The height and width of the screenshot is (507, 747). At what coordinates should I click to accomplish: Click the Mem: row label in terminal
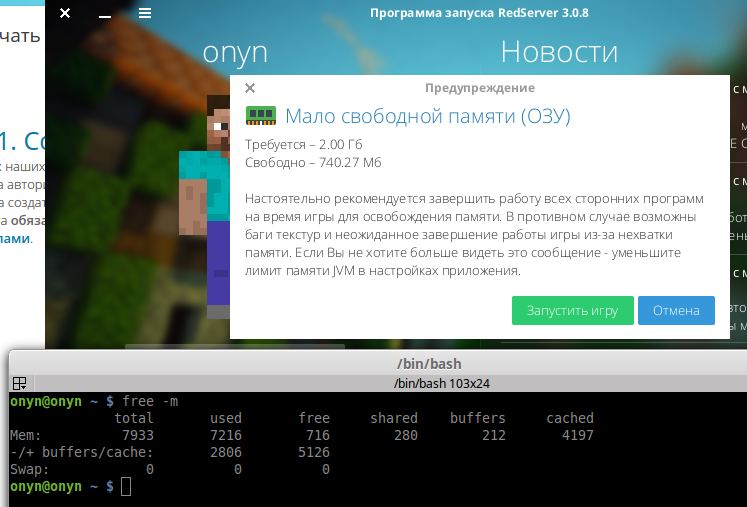tap(26, 435)
